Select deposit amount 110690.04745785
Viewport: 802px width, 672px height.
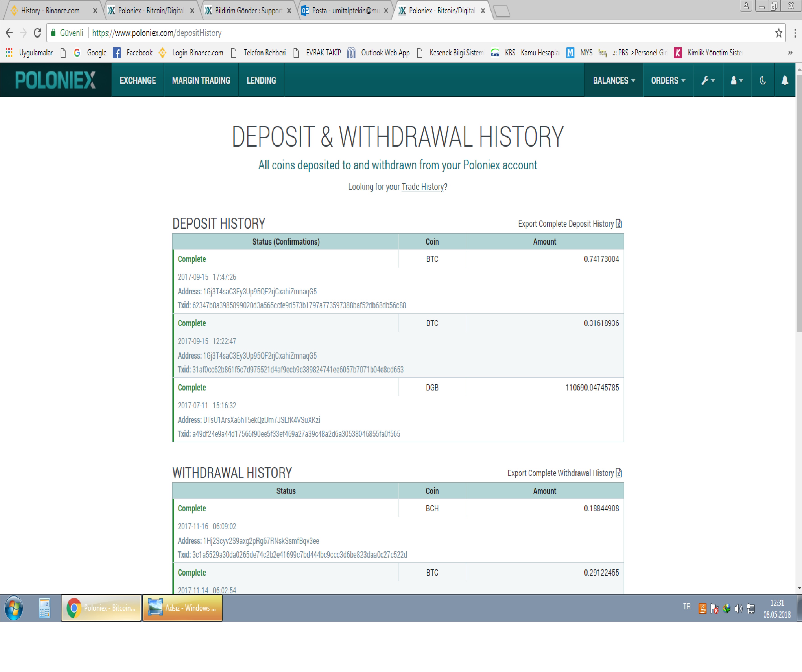[592, 388]
